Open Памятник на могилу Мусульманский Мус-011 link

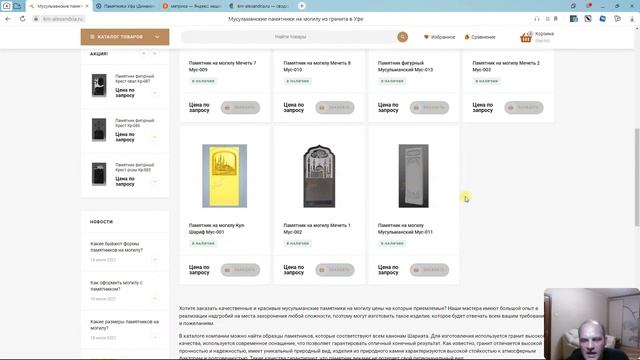405,229
